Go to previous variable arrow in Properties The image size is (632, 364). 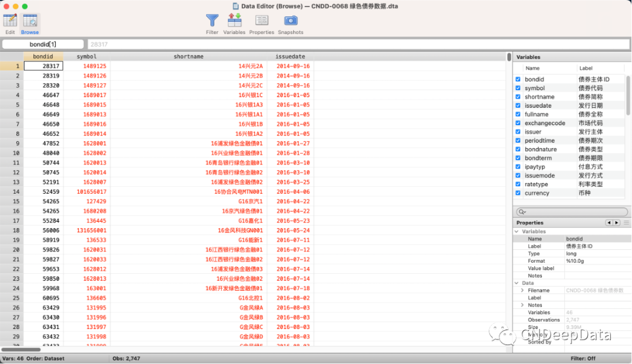click(x=609, y=222)
